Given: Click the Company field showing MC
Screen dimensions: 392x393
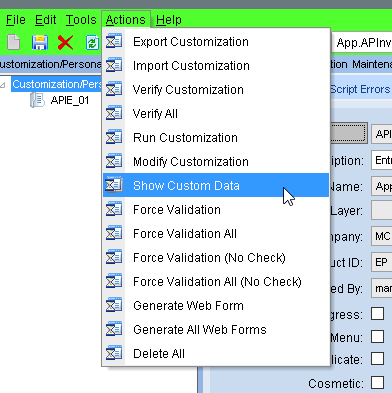Looking at the screenshot, I should (x=382, y=236).
